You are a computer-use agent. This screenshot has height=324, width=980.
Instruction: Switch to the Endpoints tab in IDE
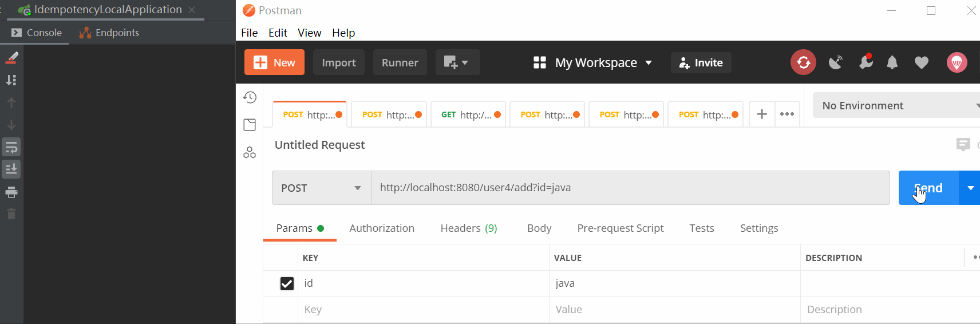pyautogui.click(x=109, y=33)
